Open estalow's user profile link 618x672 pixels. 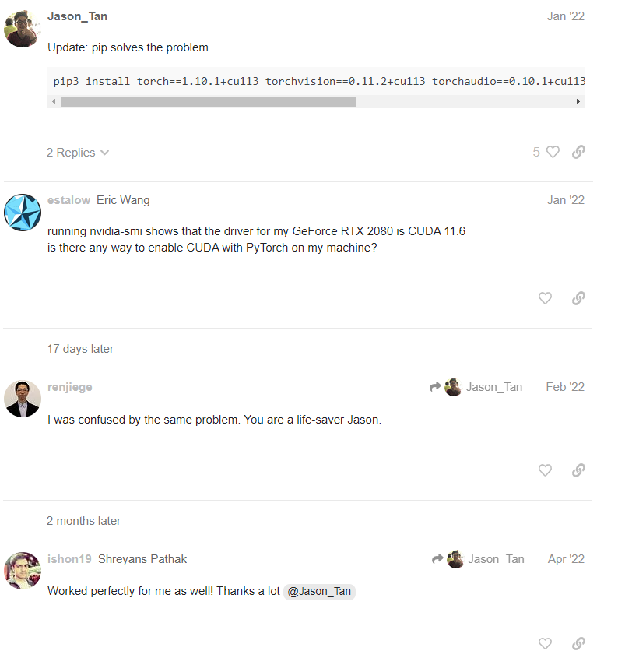click(x=68, y=200)
